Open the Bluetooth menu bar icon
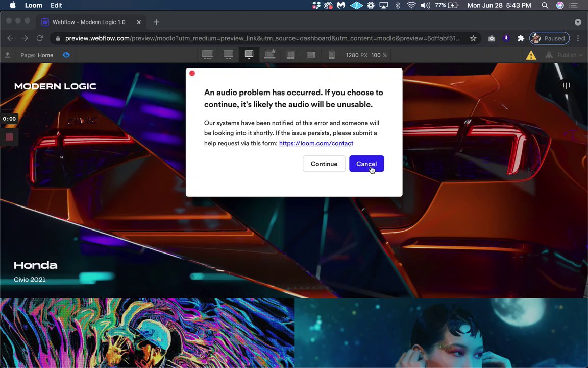This screenshot has height=368, width=588. tap(398, 5)
